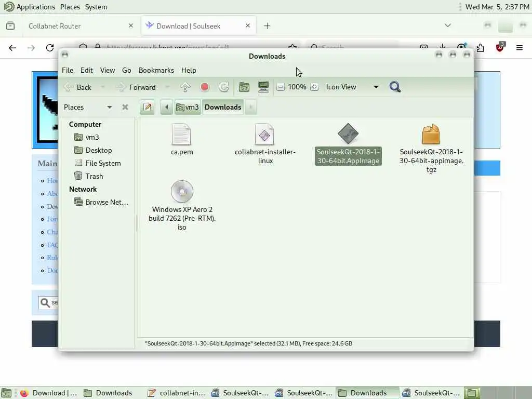This screenshot has height=399, width=532.
Task: Open vm3 in the Places sidebar
Action: click(87, 137)
